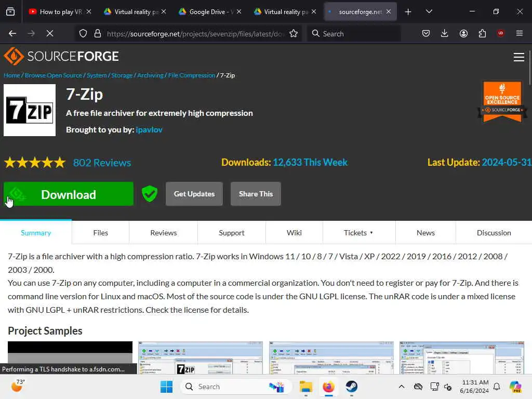Open the Support tab
532x399 pixels.
pos(231,233)
